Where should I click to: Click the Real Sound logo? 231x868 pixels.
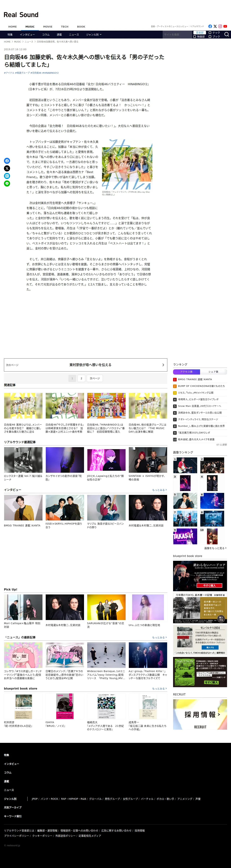click(x=21, y=15)
